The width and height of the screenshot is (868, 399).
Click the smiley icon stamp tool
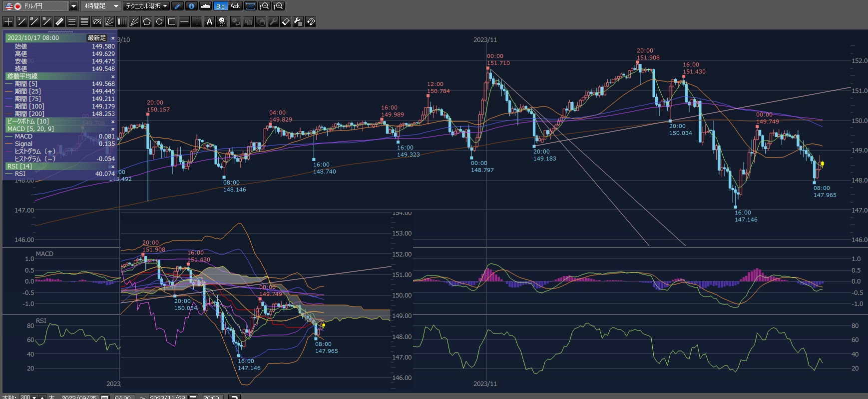point(222,21)
